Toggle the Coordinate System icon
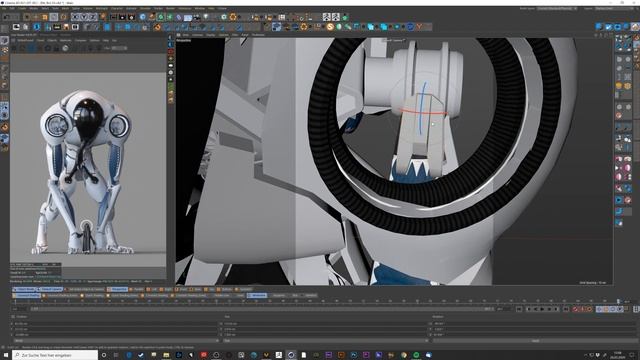 [102, 17]
